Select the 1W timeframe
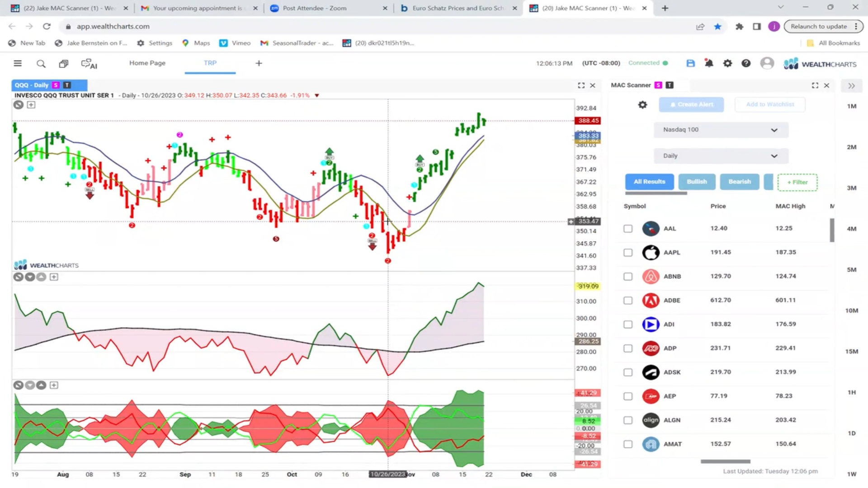Viewport: 868px width, 488px height. (x=852, y=474)
